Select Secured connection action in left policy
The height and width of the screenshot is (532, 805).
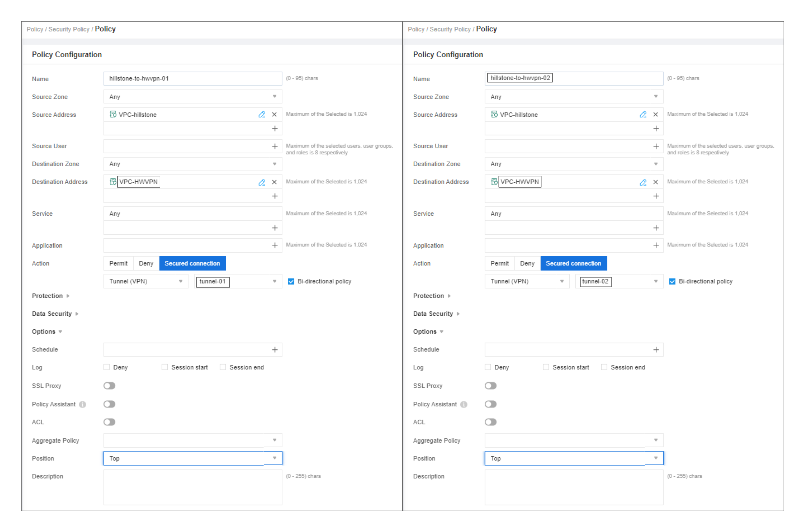click(192, 264)
